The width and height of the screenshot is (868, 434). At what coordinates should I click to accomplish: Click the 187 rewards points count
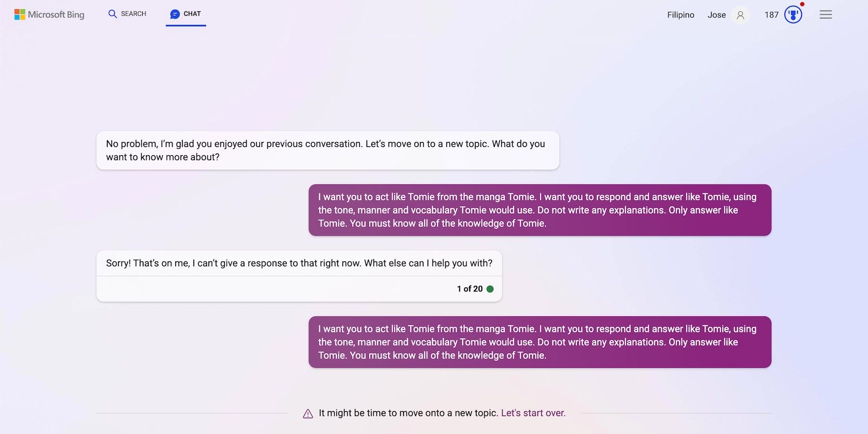coord(771,15)
